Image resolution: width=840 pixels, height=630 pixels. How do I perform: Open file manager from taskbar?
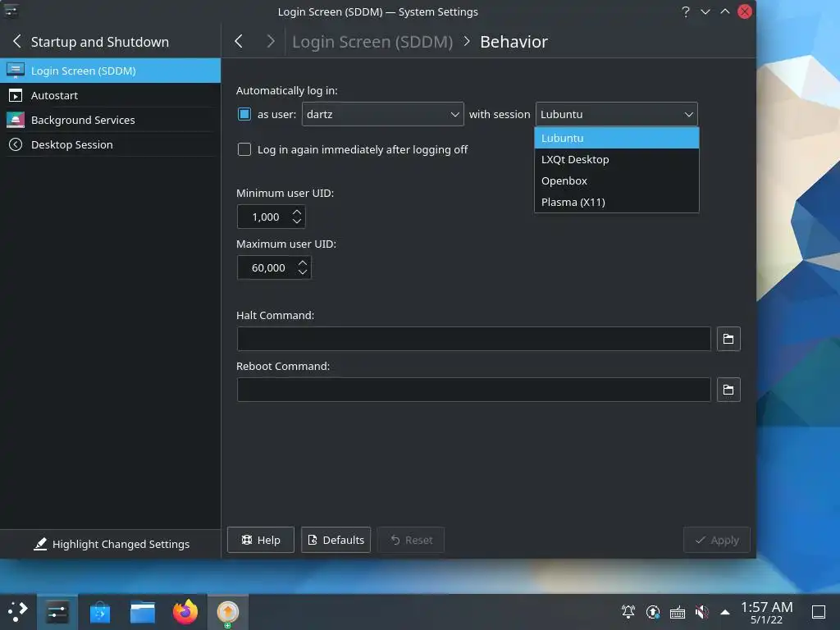tap(143, 612)
